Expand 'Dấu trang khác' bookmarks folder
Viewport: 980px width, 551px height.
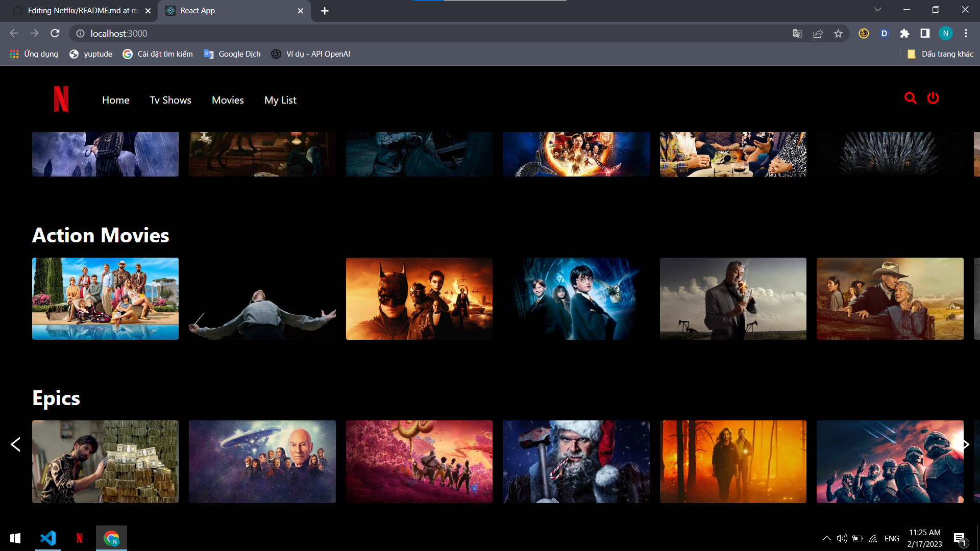click(942, 54)
